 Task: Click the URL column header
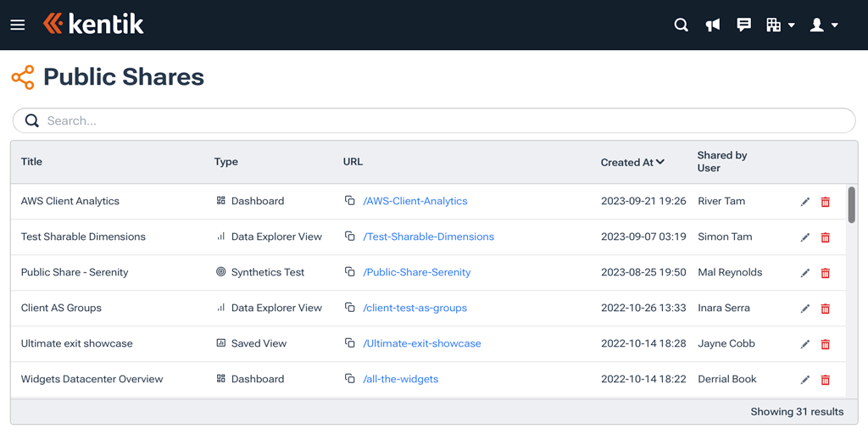coord(353,162)
